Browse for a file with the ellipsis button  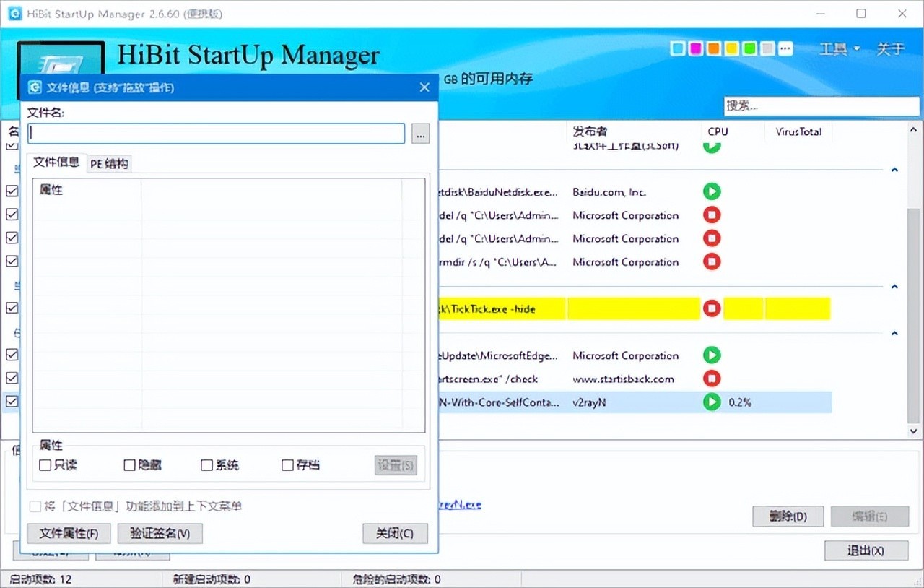pyautogui.click(x=420, y=134)
